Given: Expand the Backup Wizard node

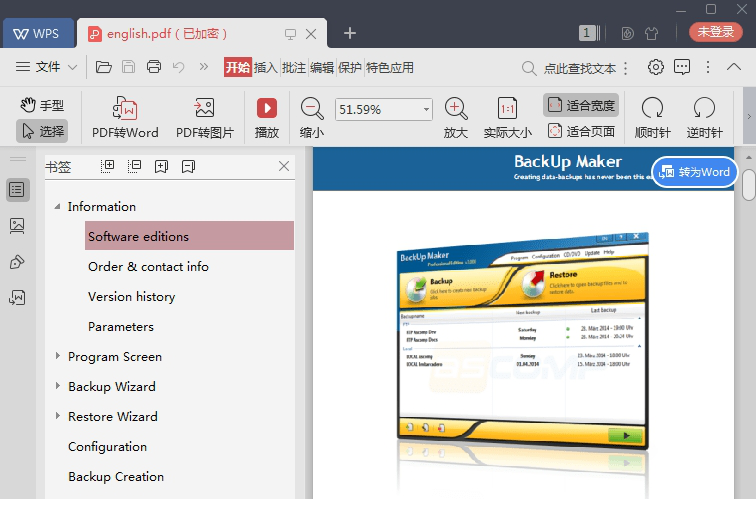Looking at the screenshot, I should (57, 386).
